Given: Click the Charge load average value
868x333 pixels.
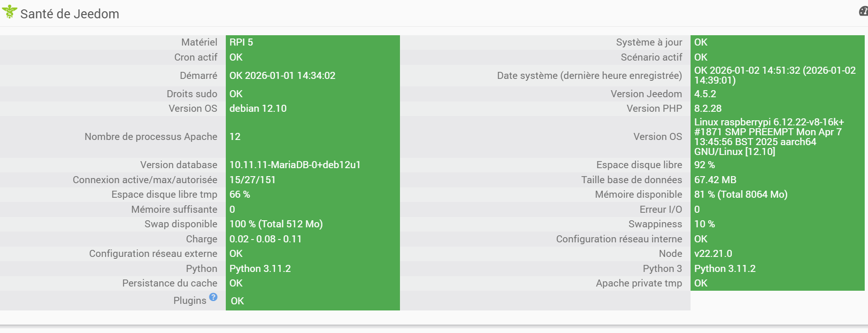Looking at the screenshot, I should tap(265, 239).
